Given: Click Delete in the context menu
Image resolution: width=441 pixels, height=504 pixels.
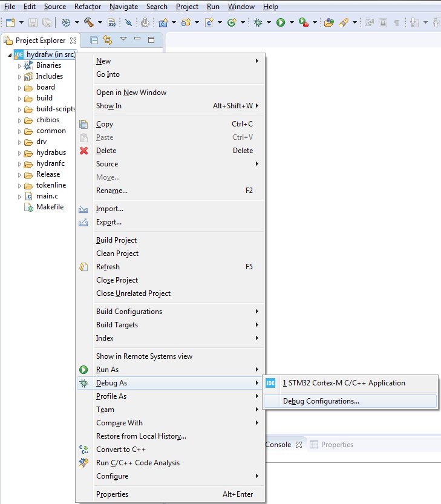Looking at the screenshot, I should 171,151.
